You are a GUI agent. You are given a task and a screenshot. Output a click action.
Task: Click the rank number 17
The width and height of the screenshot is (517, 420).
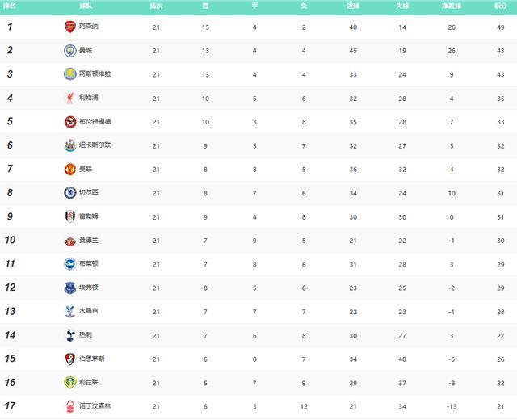[11, 406]
